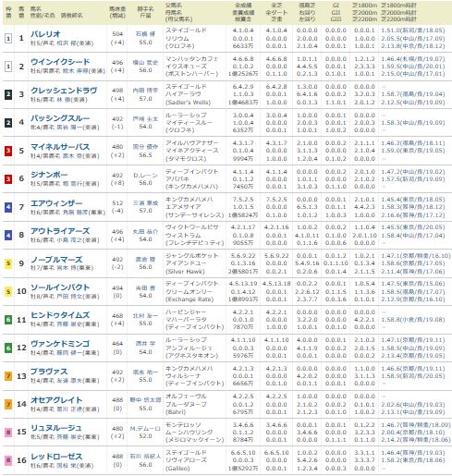
Task: Open jockey link D.レーン
Action: point(145,176)
